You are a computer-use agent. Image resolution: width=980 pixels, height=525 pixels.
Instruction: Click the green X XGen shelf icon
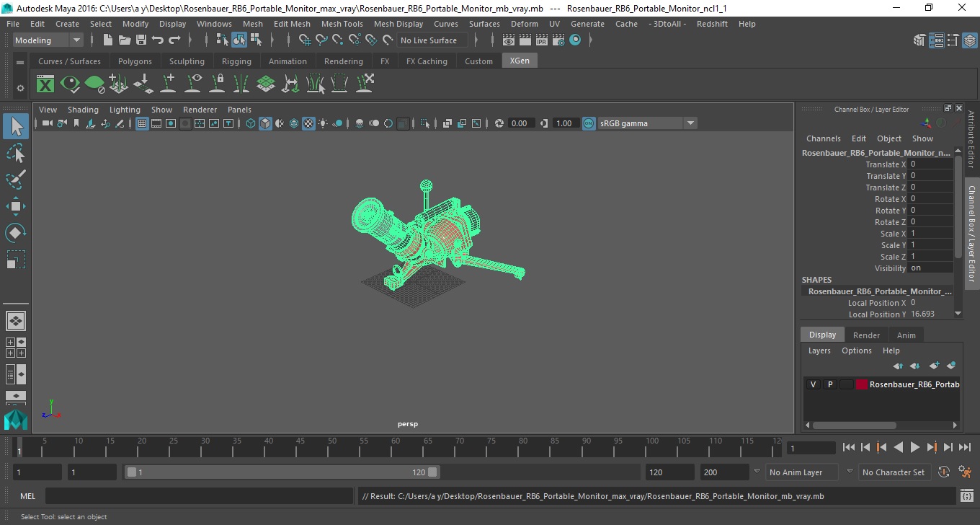45,84
